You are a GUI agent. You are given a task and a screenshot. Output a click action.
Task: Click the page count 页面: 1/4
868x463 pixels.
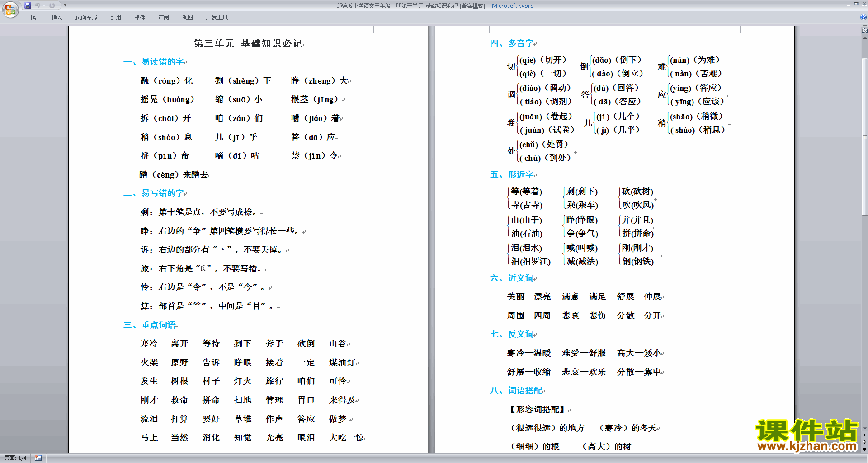coord(15,458)
